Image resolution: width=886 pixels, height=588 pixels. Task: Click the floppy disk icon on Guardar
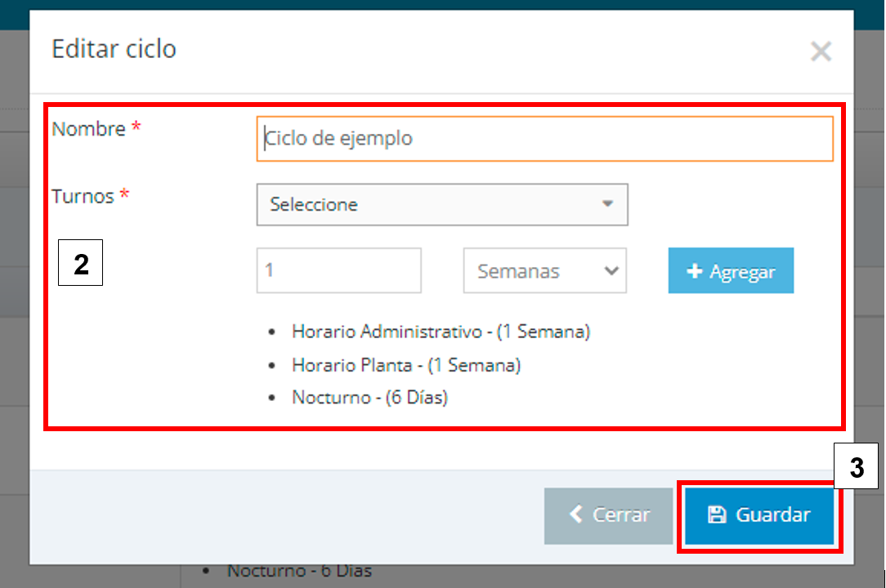tap(717, 514)
